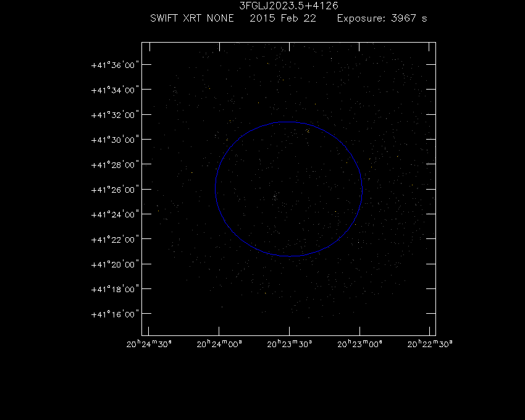Click the declination label +41°18'00"
Image resolution: width=525 pixels, height=420 pixels.
(x=115, y=289)
